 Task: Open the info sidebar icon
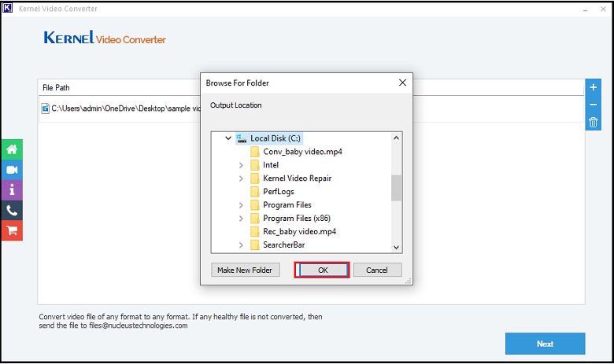coord(12,190)
